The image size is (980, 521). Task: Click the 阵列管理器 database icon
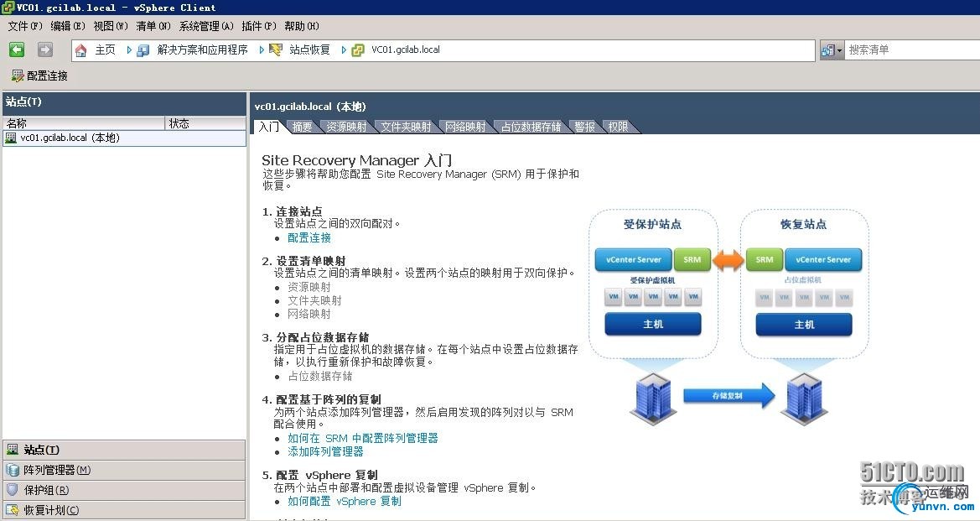[x=12, y=470]
